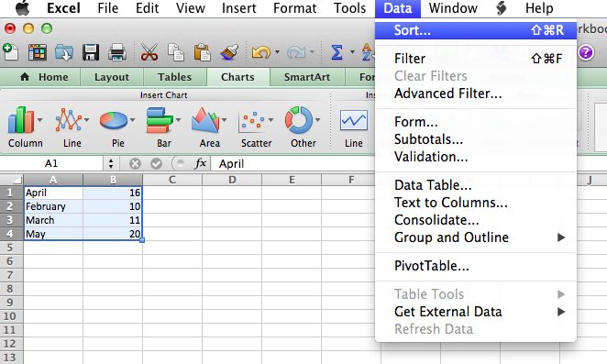Screen dimensions: 607x364
Task: Open the purple Help question icon
Action: click(x=586, y=52)
